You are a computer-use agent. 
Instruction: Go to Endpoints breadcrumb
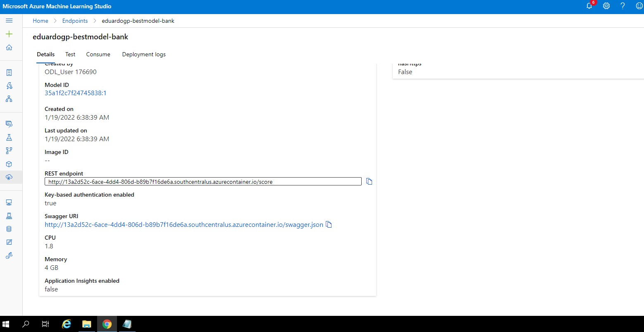pos(75,21)
